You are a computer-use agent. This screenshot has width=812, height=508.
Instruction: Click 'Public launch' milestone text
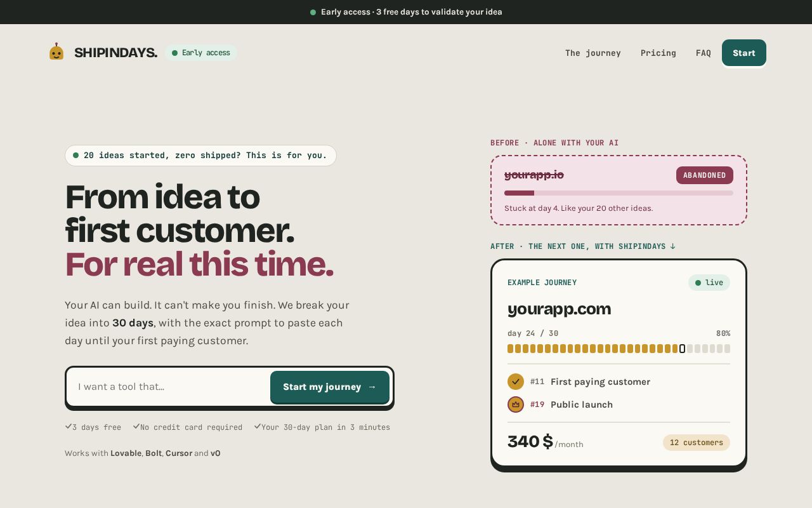582,404
